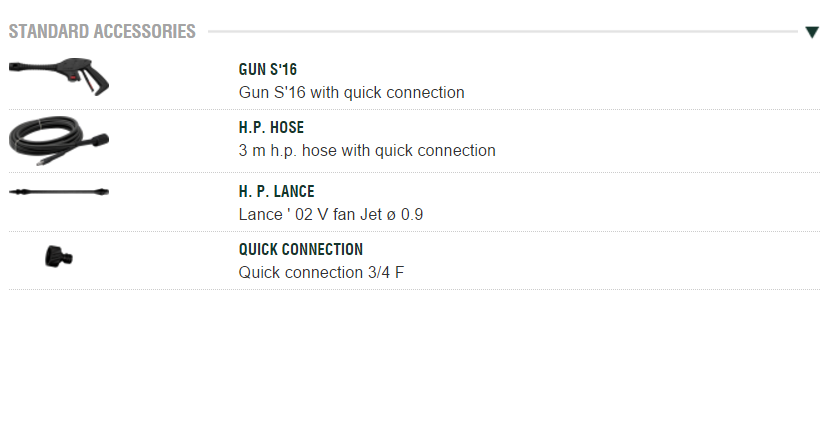Click the right nozzle tip of lance
Viewport: 821px width, 442px height.
pos(104,191)
